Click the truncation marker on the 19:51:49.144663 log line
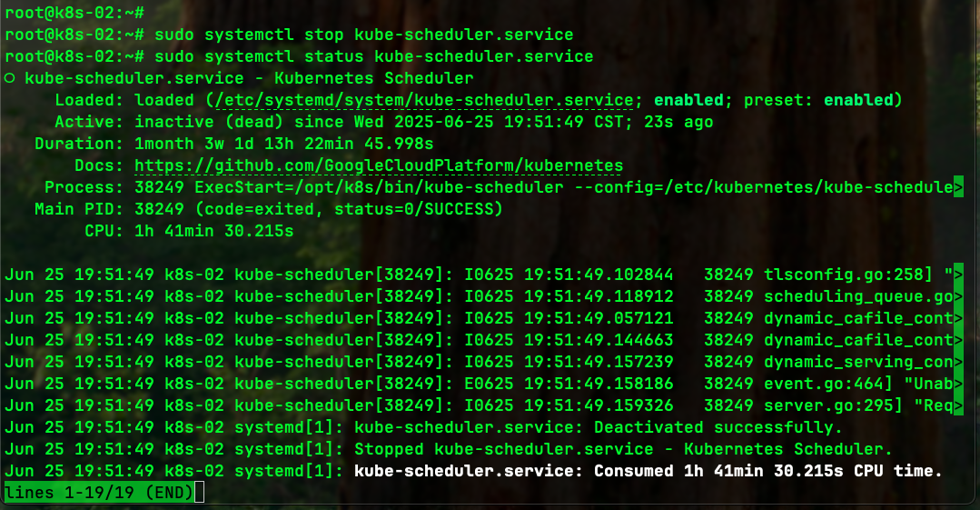 tap(958, 340)
